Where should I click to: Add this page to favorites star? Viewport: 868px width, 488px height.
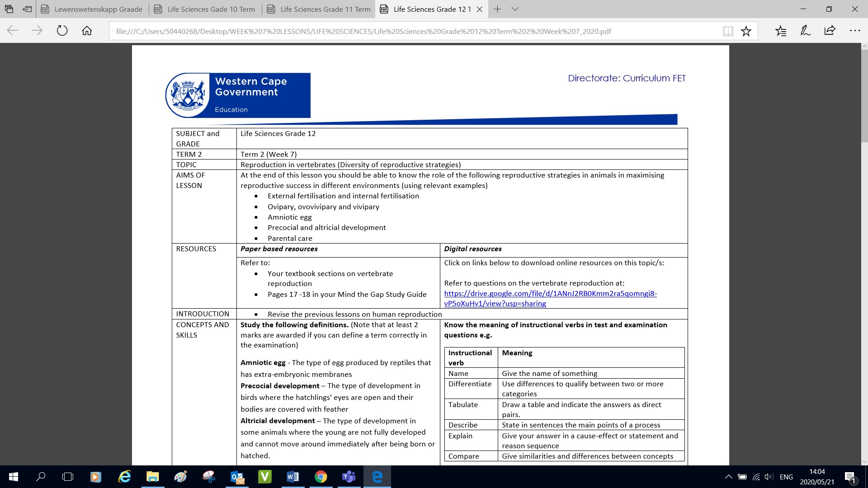point(746,31)
